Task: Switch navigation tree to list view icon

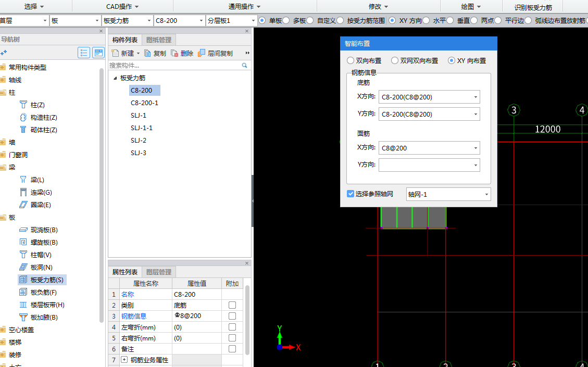Action: (x=84, y=53)
